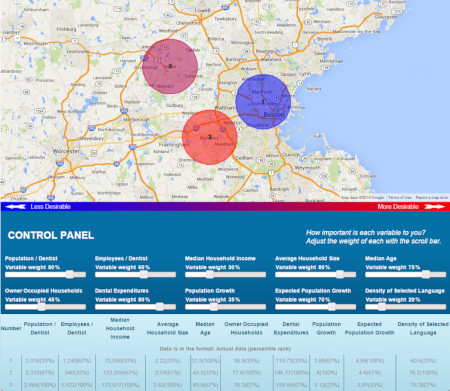
Task: Click the Lowell label on the map
Action: coord(202,10)
